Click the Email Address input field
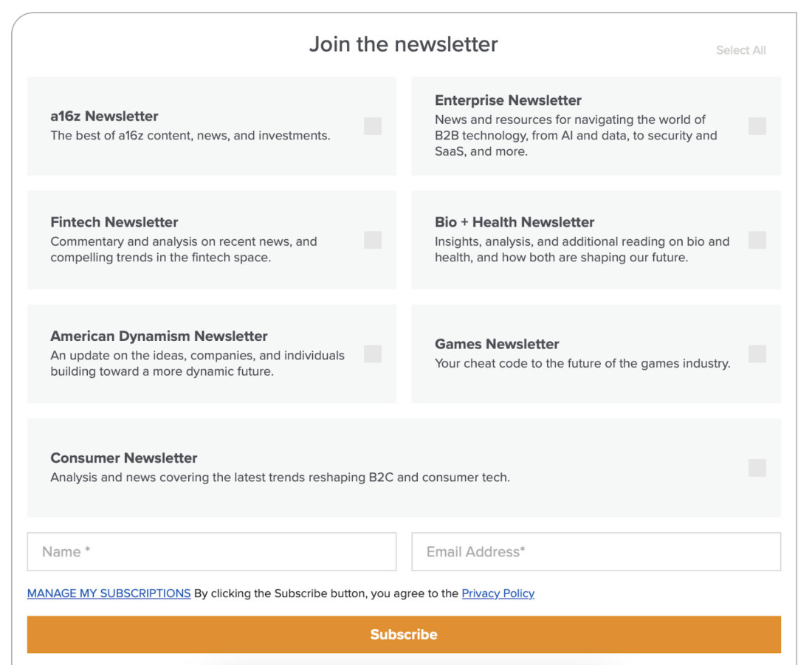Image resolution: width=812 pixels, height=665 pixels. coord(595,551)
